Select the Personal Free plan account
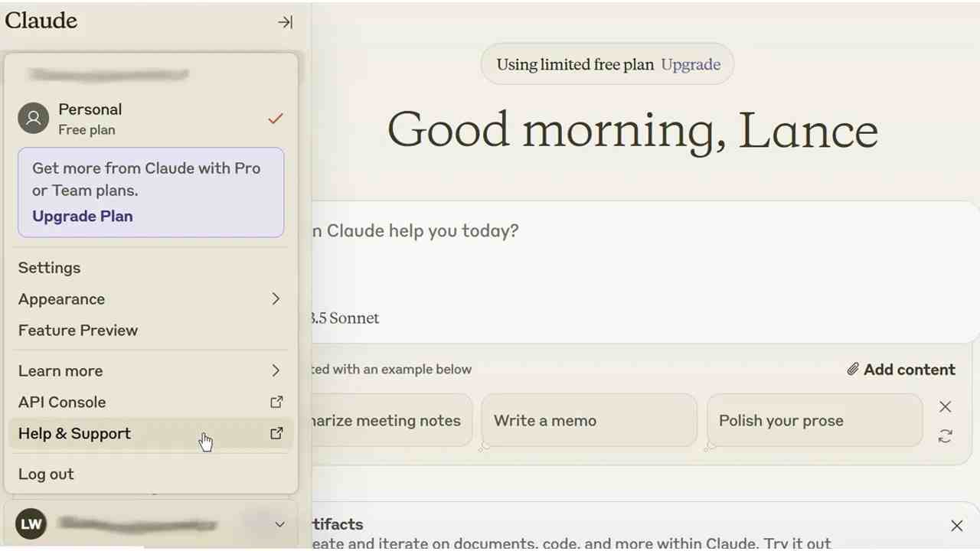 pyautogui.click(x=151, y=119)
